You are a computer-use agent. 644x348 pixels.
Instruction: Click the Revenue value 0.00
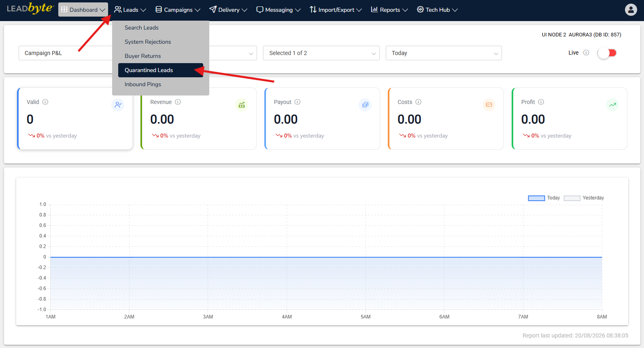(x=162, y=119)
